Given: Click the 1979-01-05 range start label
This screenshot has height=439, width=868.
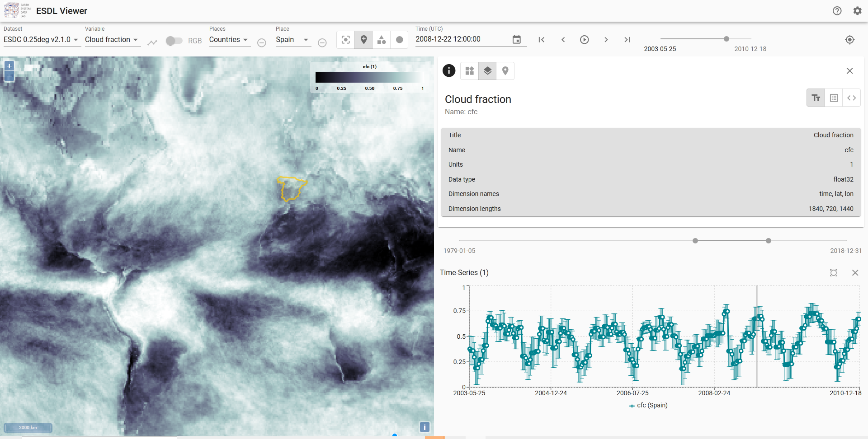Looking at the screenshot, I should (x=459, y=251).
